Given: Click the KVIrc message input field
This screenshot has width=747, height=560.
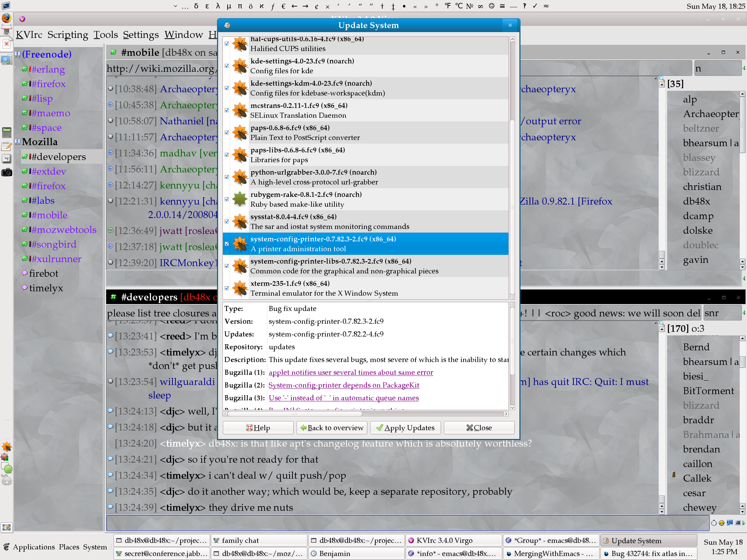Looking at the screenshot, I should [x=407, y=523].
